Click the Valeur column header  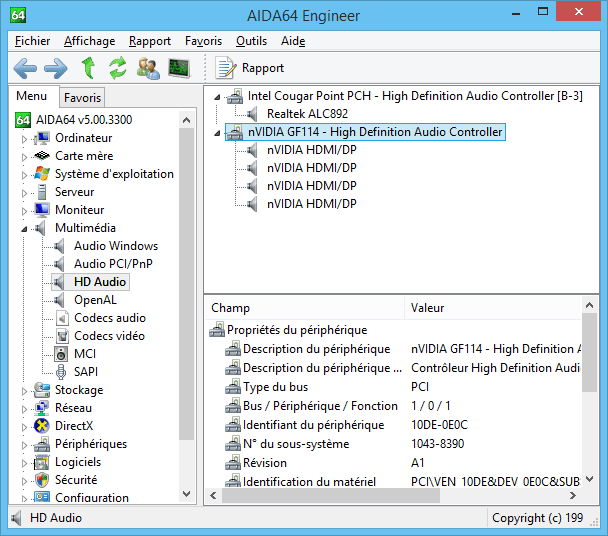tap(427, 308)
